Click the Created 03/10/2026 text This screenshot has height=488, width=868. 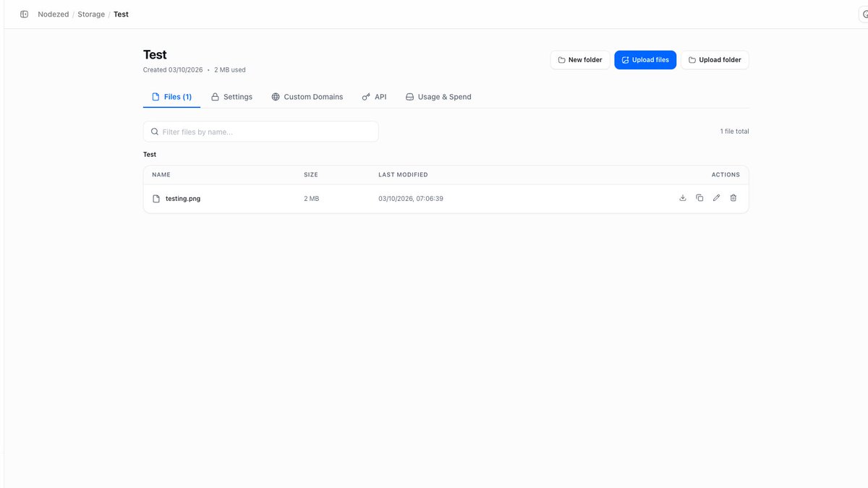click(173, 70)
